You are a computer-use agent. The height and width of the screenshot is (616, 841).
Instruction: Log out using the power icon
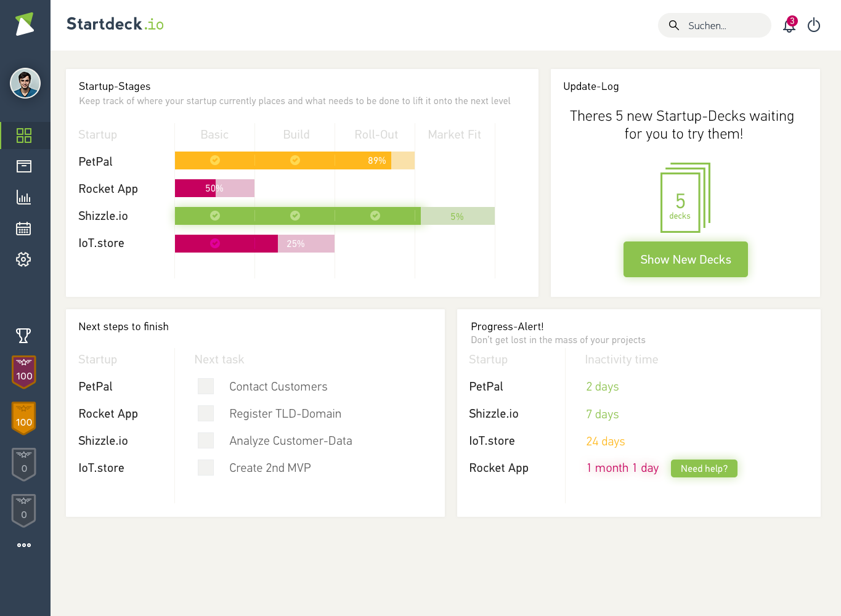click(x=814, y=25)
